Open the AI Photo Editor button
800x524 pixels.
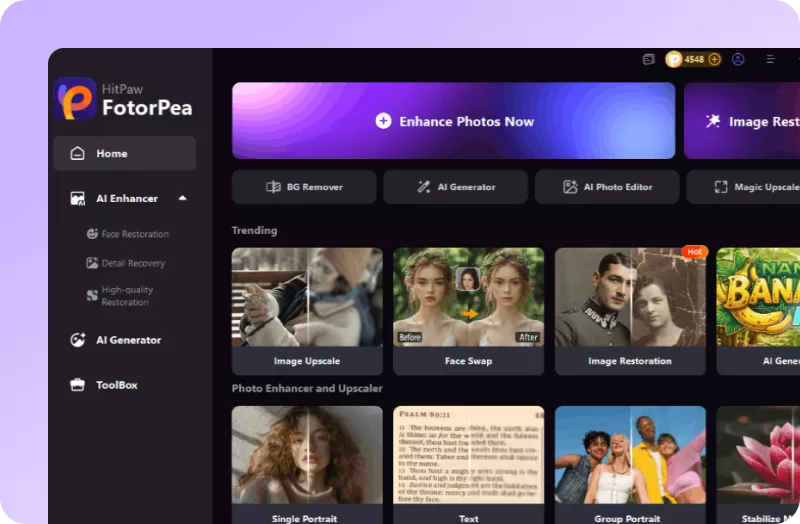[x=607, y=187]
